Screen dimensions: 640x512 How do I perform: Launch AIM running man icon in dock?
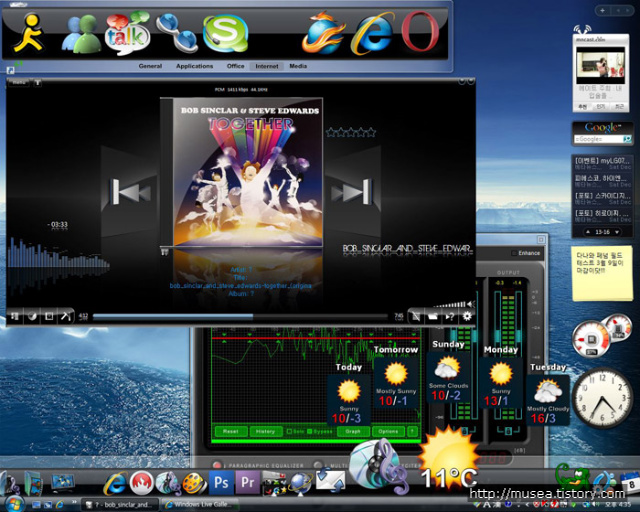point(29,33)
